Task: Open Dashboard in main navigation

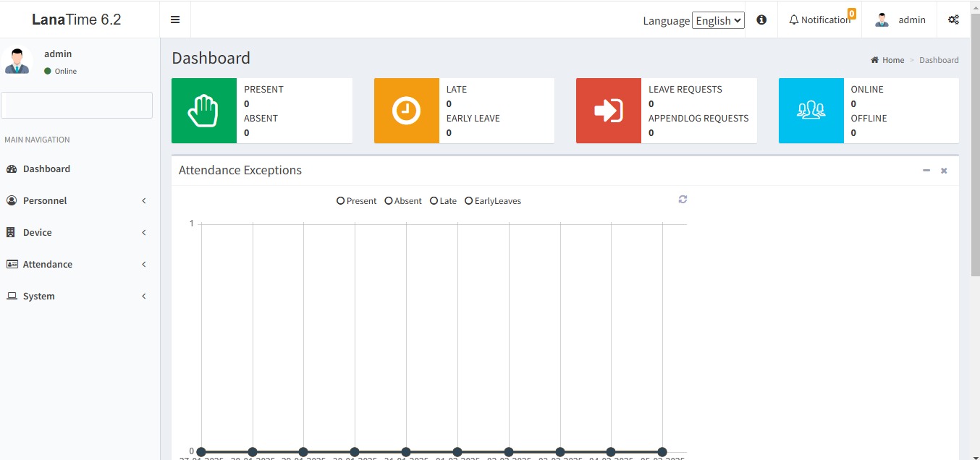Action: point(80,169)
